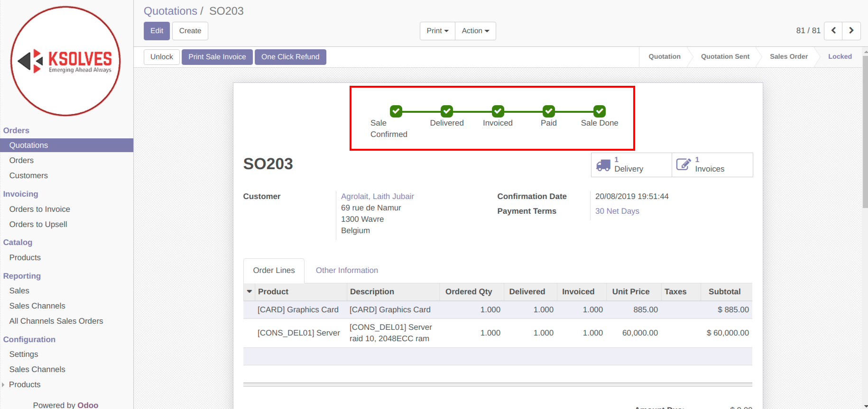This screenshot has height=409, width=868.
Task: Click the KSOLVES company logo
Action: pos(65,61)
